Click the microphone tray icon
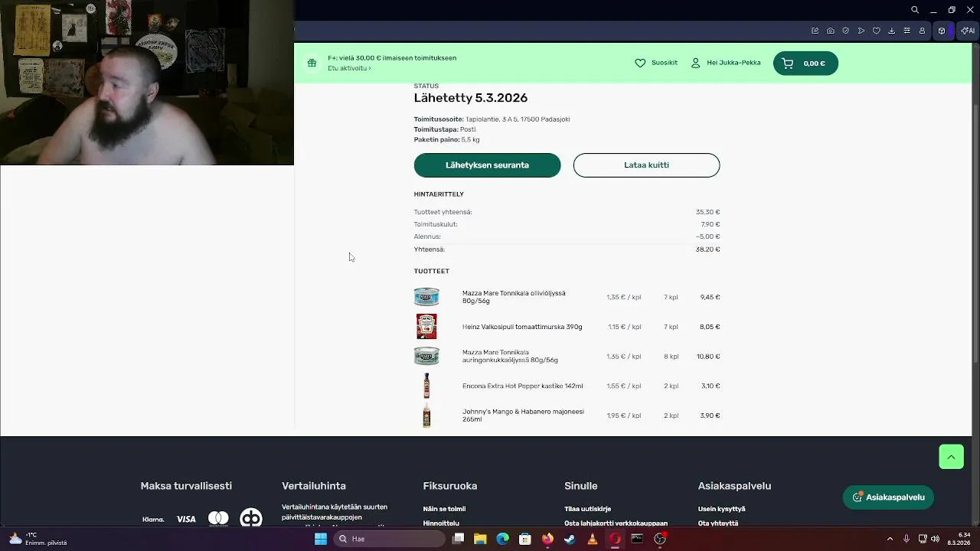Viewport: 980px width, 551px height. click(x=906, y=539)
